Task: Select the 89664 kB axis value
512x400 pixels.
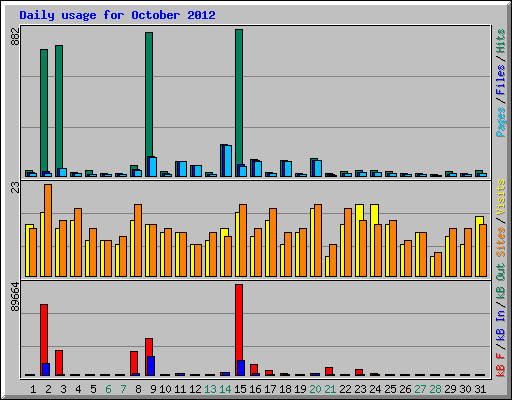Action: (15, 297)
